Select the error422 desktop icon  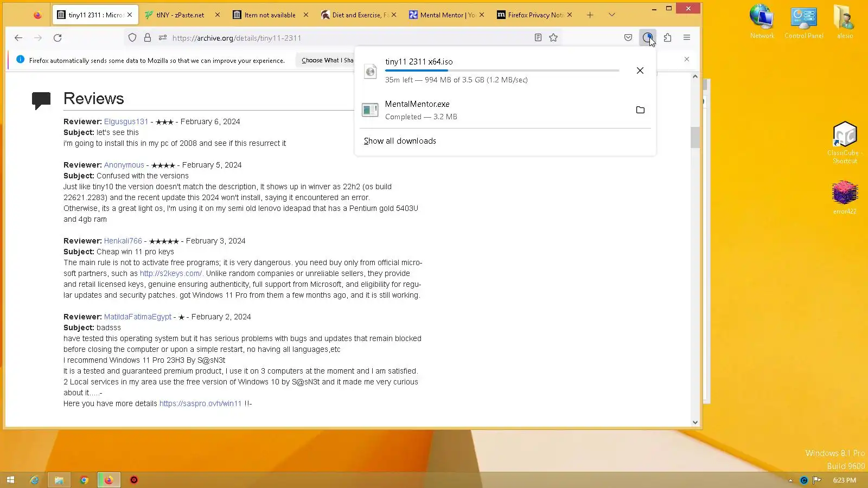pyautogui.click(x=845, y=198)
